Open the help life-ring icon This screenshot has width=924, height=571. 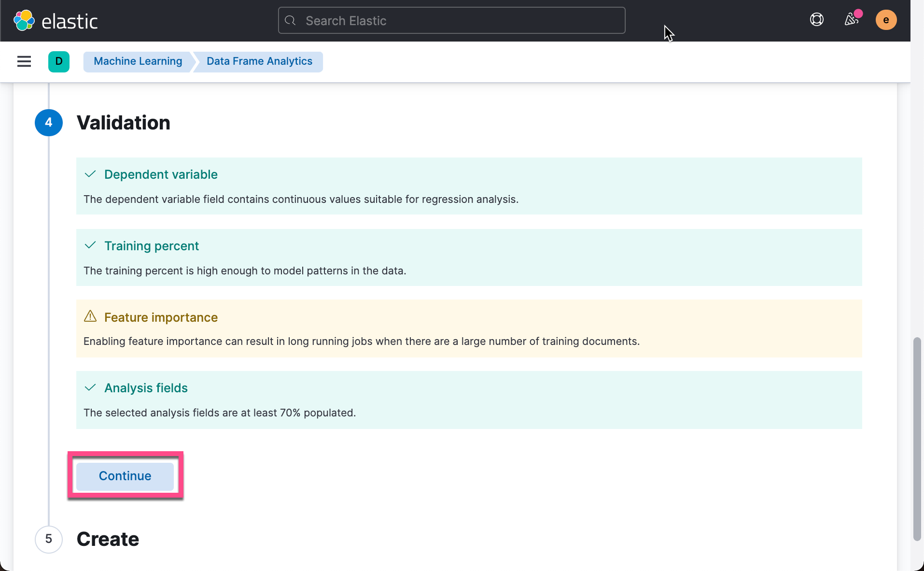(x=816, y=19)
